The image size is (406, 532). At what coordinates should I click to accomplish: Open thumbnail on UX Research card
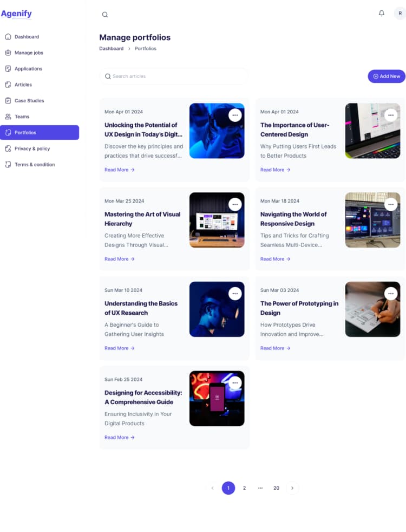point(217,309)
